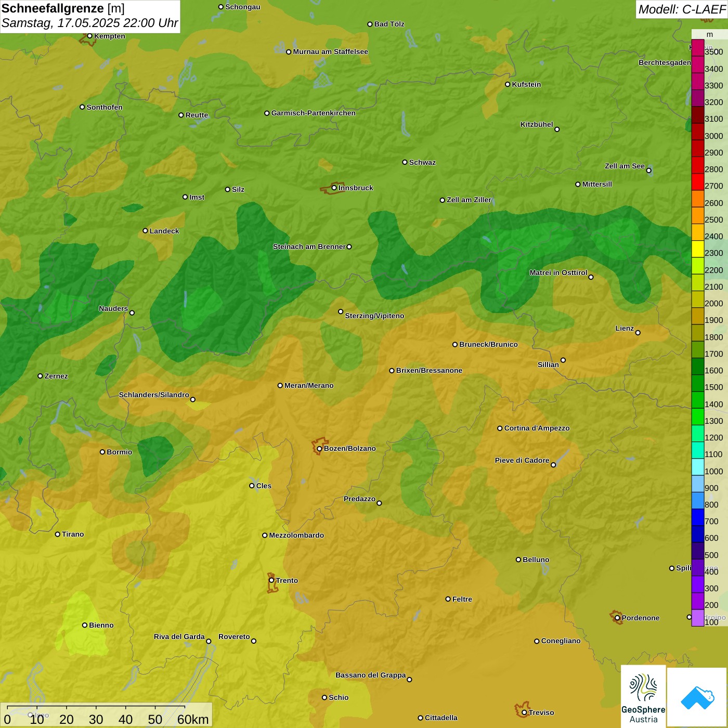728x728 pixels.
Task: Click the Reutte label
Action: point(197,115)
